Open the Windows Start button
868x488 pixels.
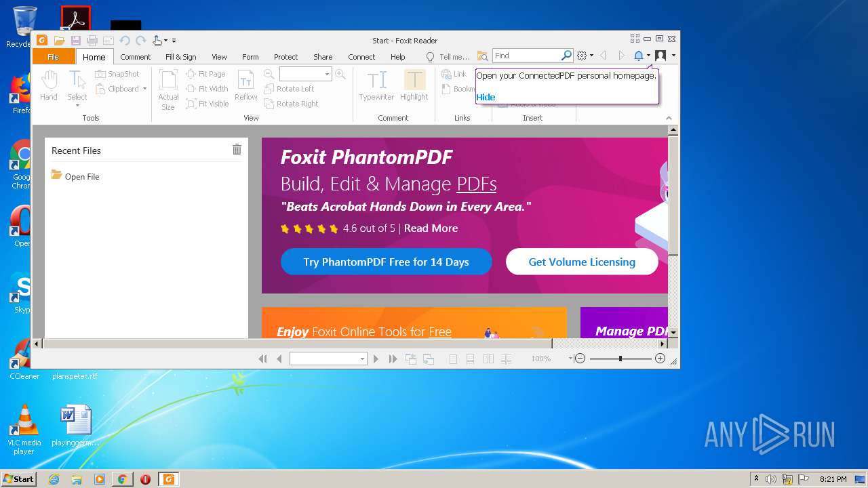[18, 479]
